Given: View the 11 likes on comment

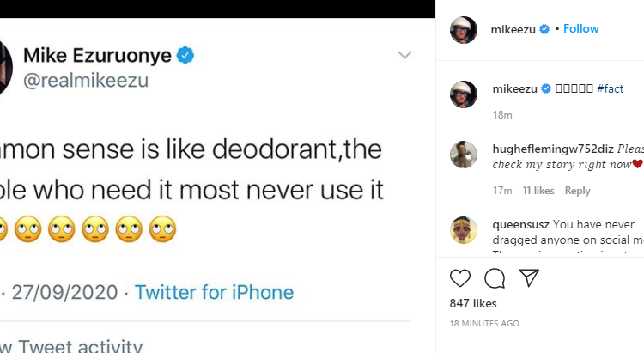Looking at the screenshot, I should pyautogui.click(x=538, y=191).
